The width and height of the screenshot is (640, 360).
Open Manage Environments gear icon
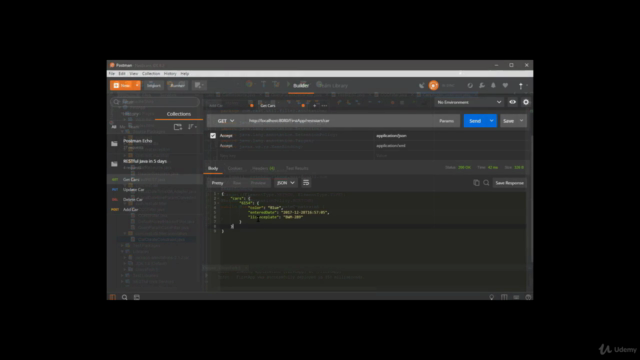coord(526,102)
